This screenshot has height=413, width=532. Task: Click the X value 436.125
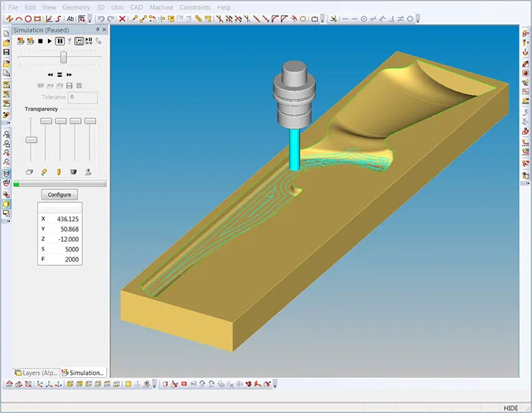click(68, 219)
